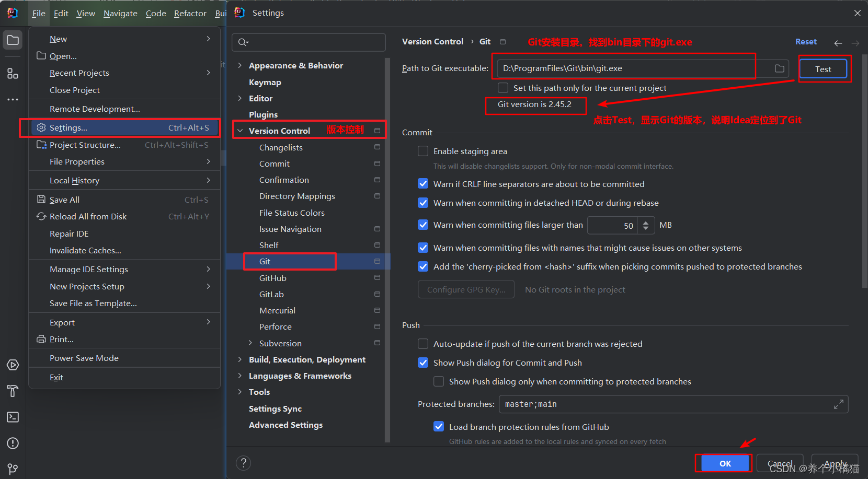The width and height of the screenshot is (868, 479).
Task: Click the project-level icon on Perforce row
Action: pyautogui.click(x=377, y=326)
